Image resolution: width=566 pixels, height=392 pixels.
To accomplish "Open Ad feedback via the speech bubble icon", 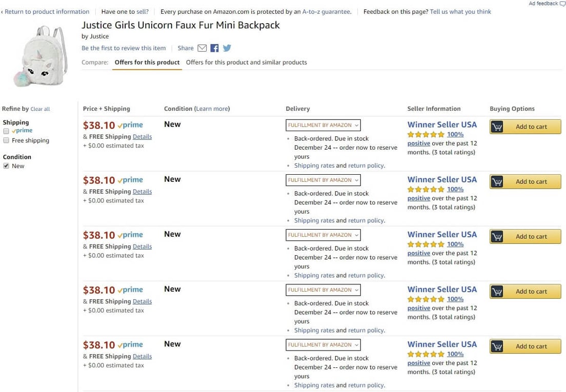I will click(x=561, y=4).
